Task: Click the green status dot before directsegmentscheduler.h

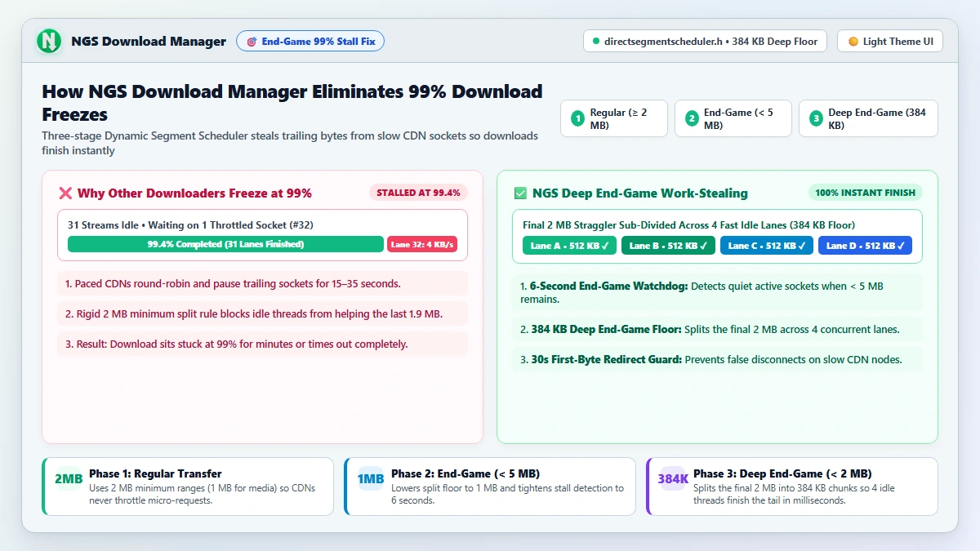Action: [x=596, y=42]
